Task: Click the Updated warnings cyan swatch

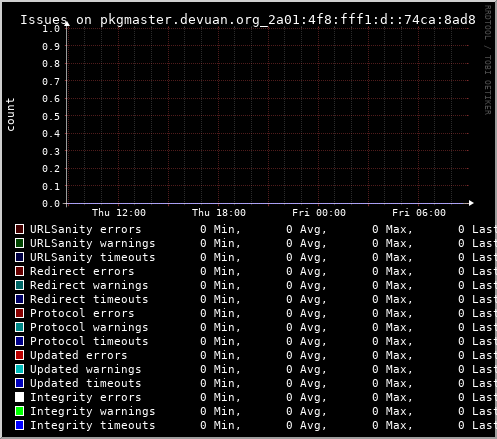Action: pos(20,369)
